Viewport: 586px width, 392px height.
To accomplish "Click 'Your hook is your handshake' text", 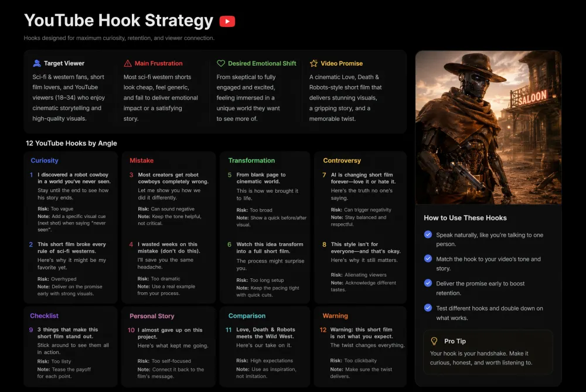I will pos(481,358).
